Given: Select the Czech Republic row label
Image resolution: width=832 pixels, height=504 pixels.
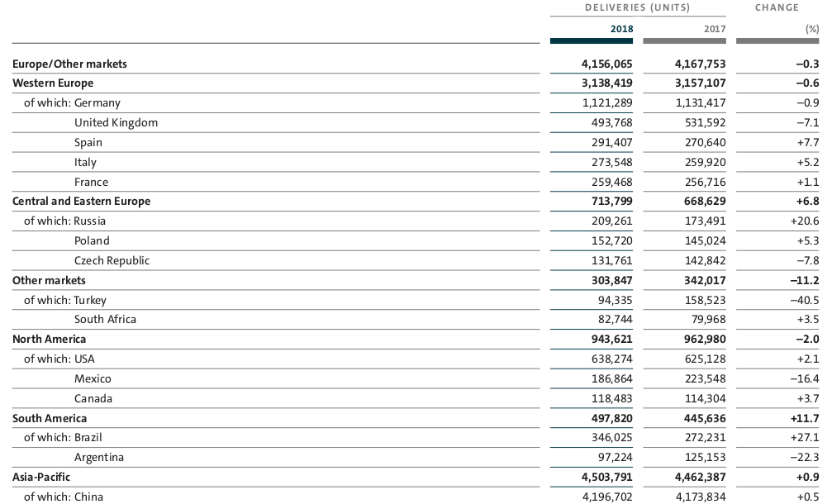Looking at the screenshot, I should coord(112,260).
